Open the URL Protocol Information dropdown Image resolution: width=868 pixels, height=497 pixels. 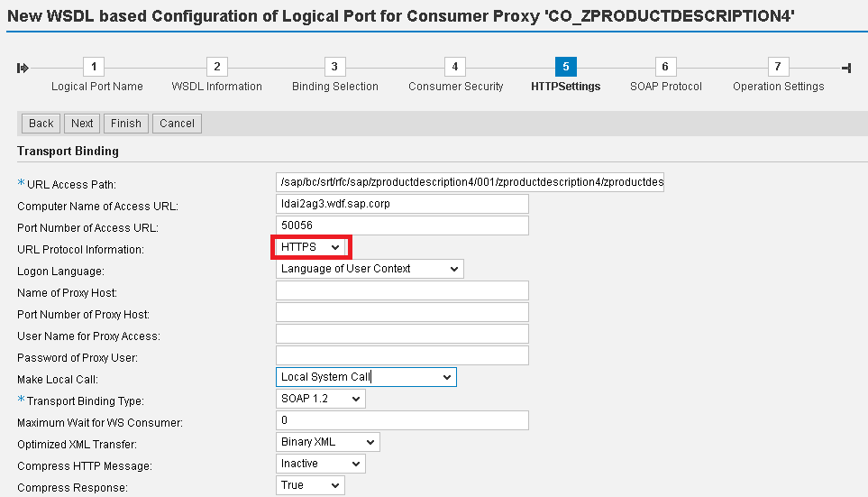tap(310, 247)
